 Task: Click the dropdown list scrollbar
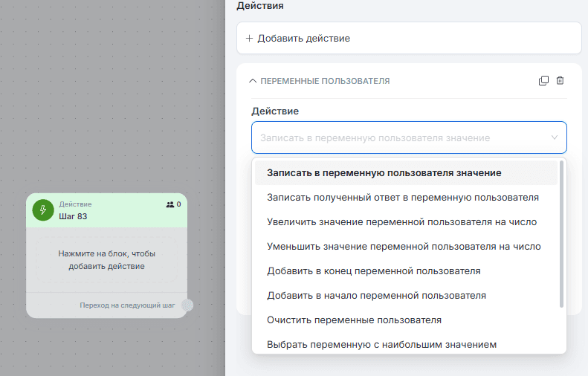tap(561, 234)
